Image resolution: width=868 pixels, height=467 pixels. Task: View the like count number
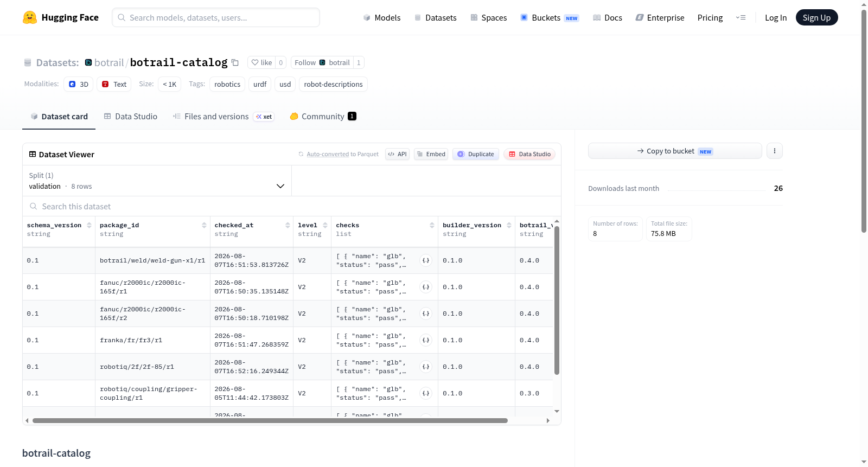280,62
